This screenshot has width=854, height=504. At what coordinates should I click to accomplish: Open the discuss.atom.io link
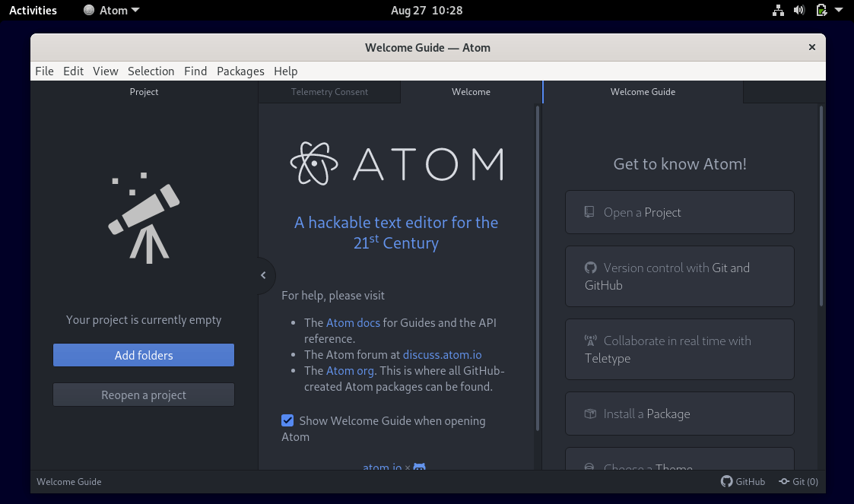[x=443, y=355]
